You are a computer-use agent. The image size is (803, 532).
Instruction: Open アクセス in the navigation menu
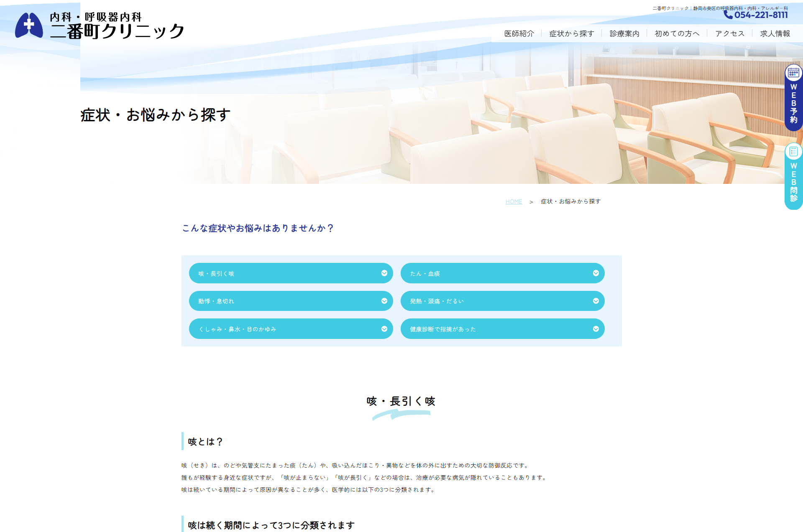click(x=730, y=33)
